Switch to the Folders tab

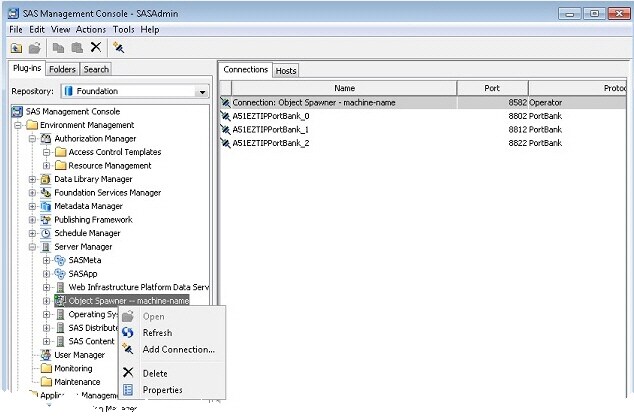(62, 70)
